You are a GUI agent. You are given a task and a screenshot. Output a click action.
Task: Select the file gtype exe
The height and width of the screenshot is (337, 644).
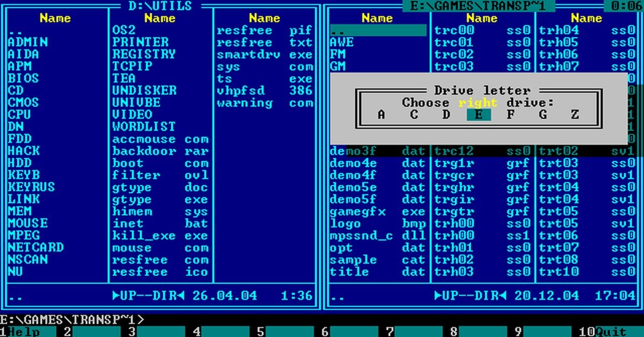coord(160,199)
